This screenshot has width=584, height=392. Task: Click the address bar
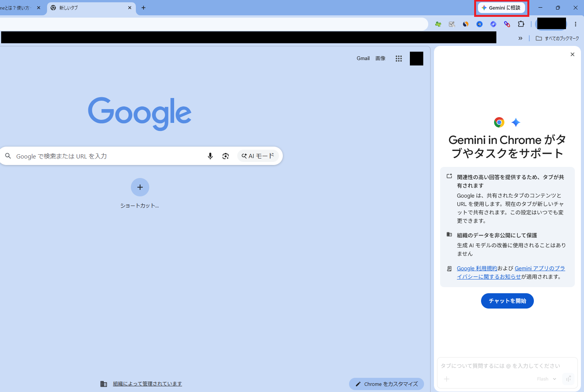(214, 24)
